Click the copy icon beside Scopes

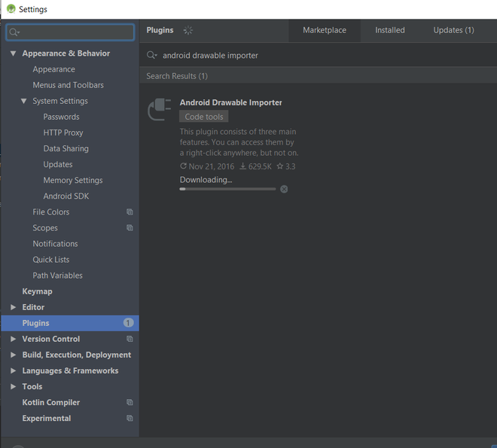coord(130,227)
